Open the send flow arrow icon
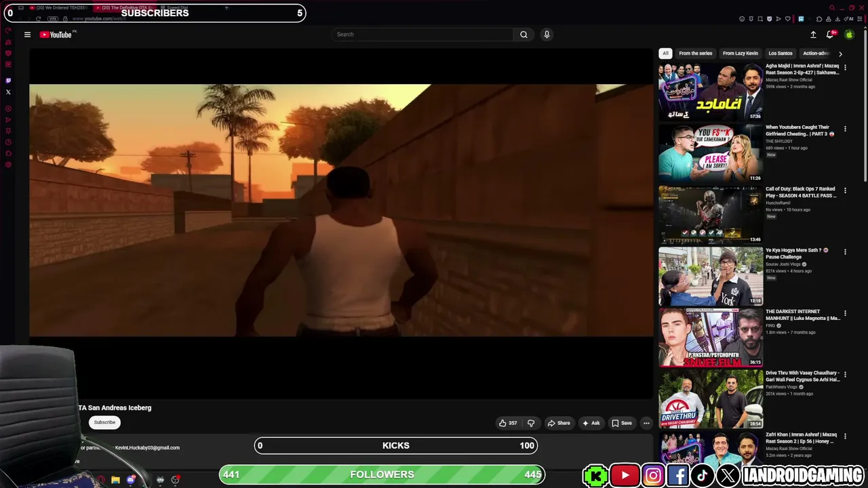 778,19
